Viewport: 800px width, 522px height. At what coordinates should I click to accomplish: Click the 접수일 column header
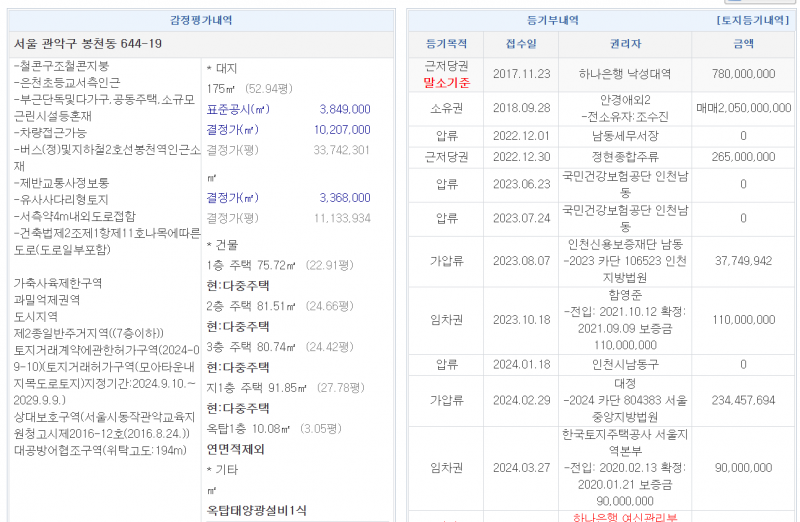click(x=521, y=44)
